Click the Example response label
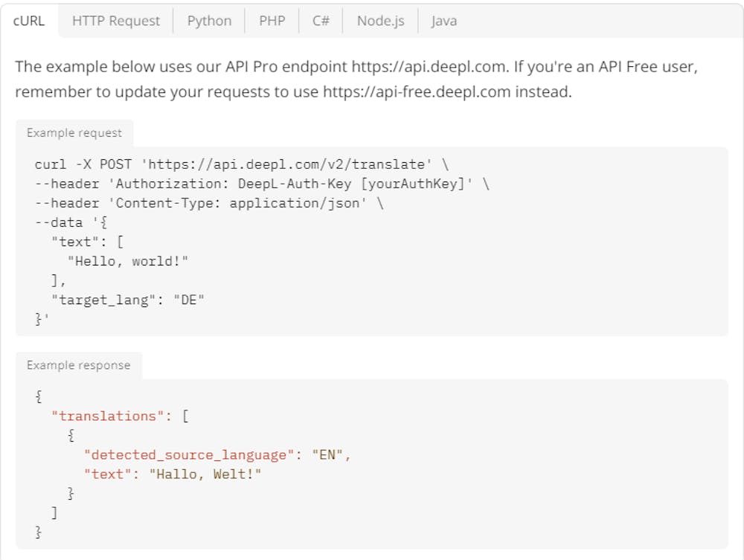The width and height of the screenshot is (744, 560). 78,366
